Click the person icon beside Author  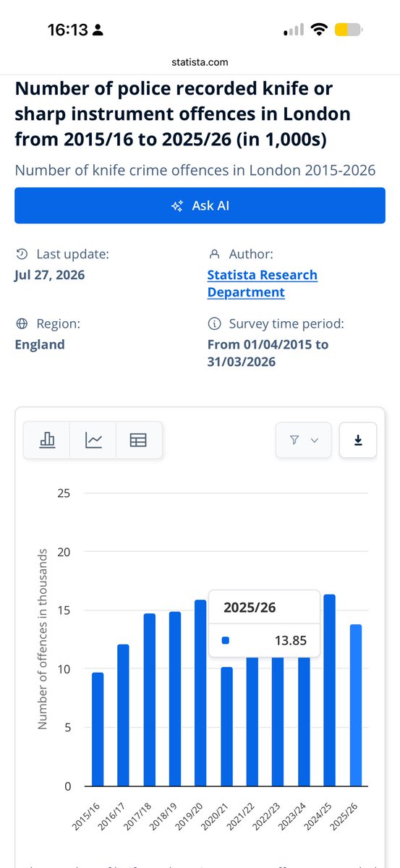click(213, 254)
